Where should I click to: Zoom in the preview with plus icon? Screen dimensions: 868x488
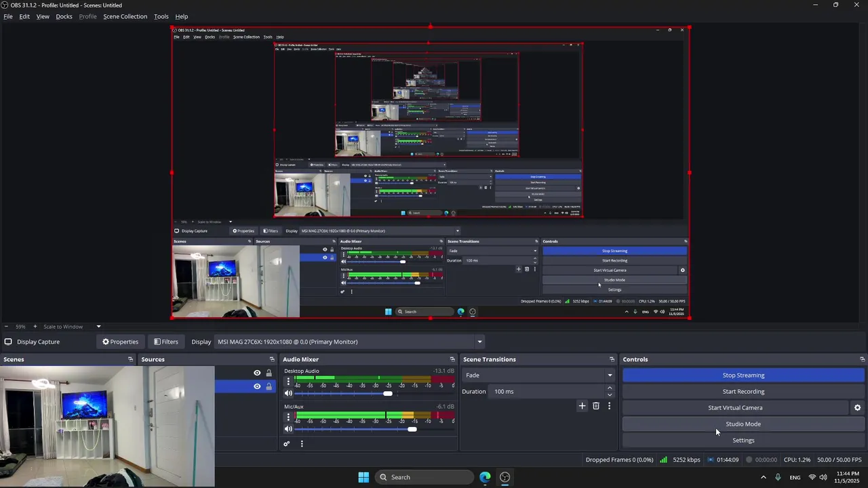pyautogui.click(x=35, y=327)
